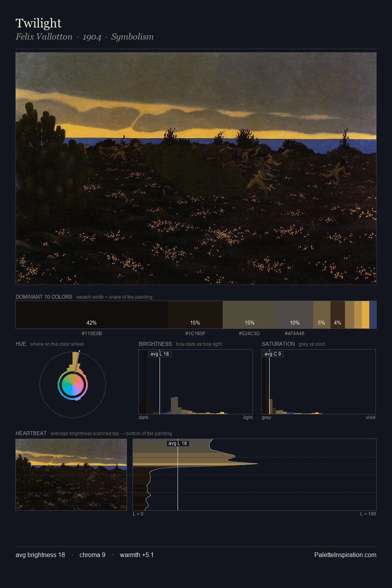Click the 'SATURATION' section heading
The height and width of the screenshot is (588, 392).
[278, 344]
